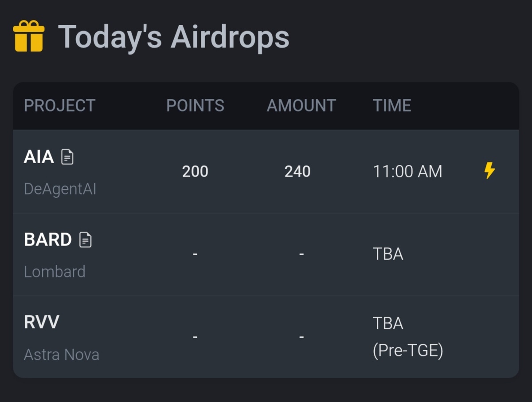Select the RVV project ticker
Viewport: 532px width, 402px height.
(41, 322)
